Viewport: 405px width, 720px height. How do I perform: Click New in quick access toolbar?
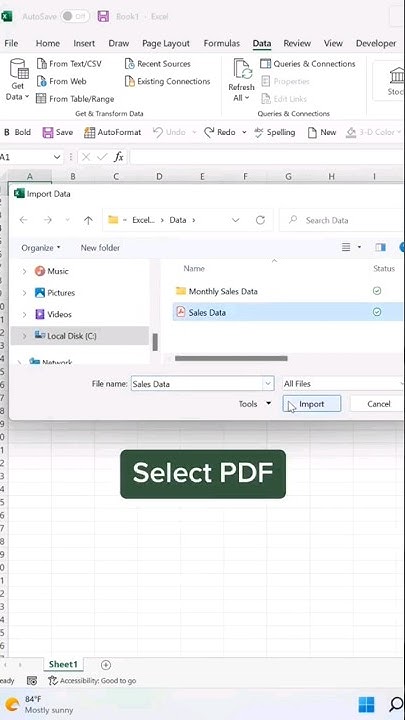pyautogui.click(x=322, y=132)
